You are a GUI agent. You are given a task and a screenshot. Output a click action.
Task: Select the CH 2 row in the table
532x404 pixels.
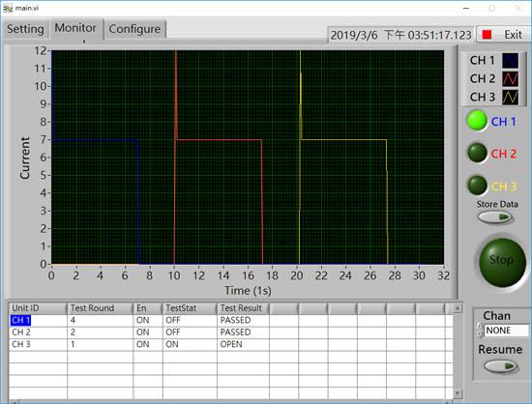[231, 332]
